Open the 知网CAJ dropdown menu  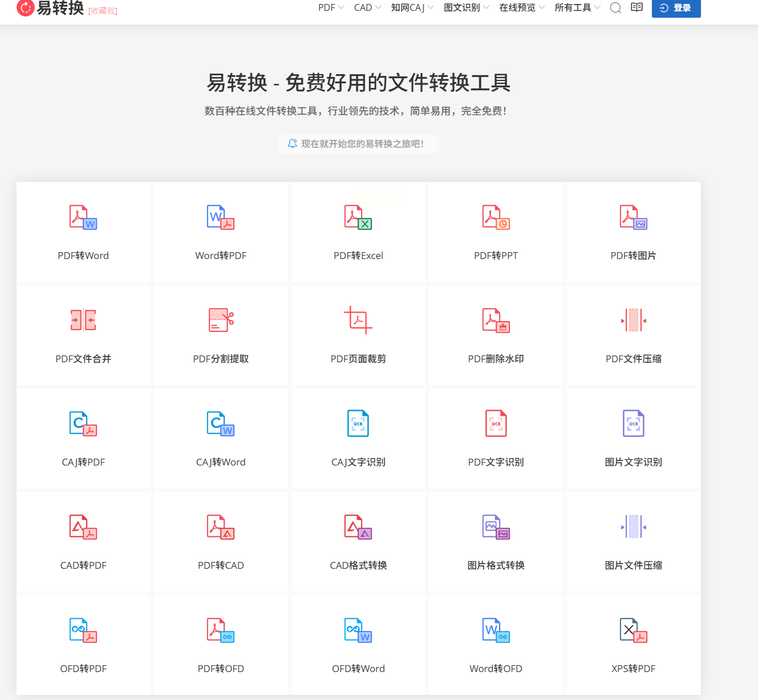(412, 7)
